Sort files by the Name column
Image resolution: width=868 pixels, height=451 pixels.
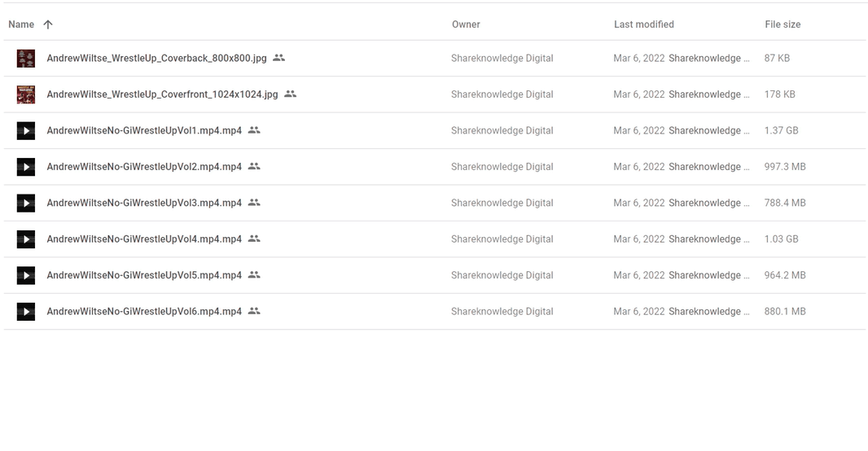pos(21,24)
